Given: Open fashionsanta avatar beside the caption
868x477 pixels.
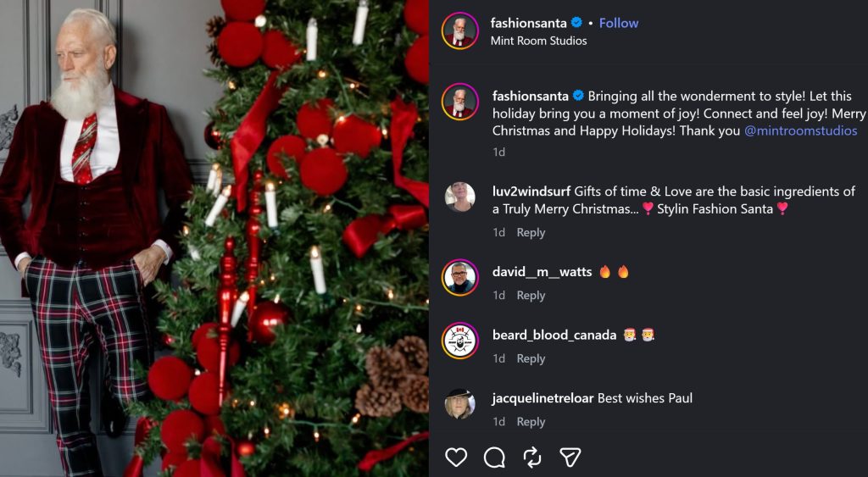Looking at the screenshot, I should pos(460,103).
